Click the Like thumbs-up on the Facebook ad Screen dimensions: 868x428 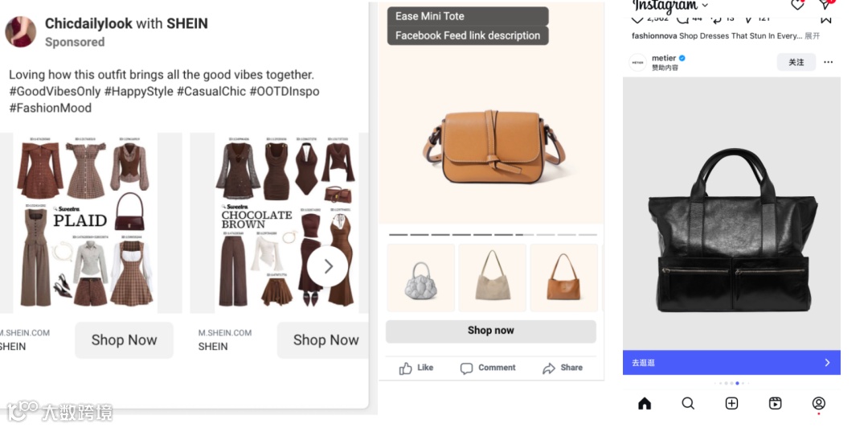click(x=416, y=368)
